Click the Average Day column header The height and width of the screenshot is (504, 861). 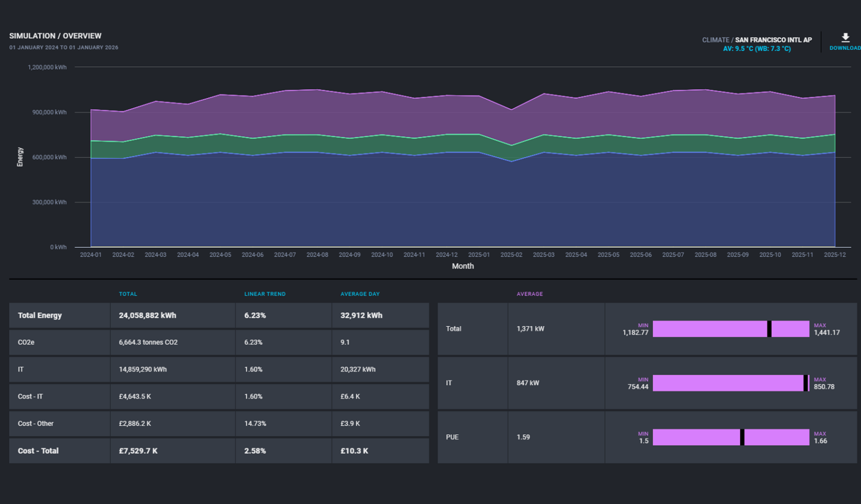tap(360, 294)
